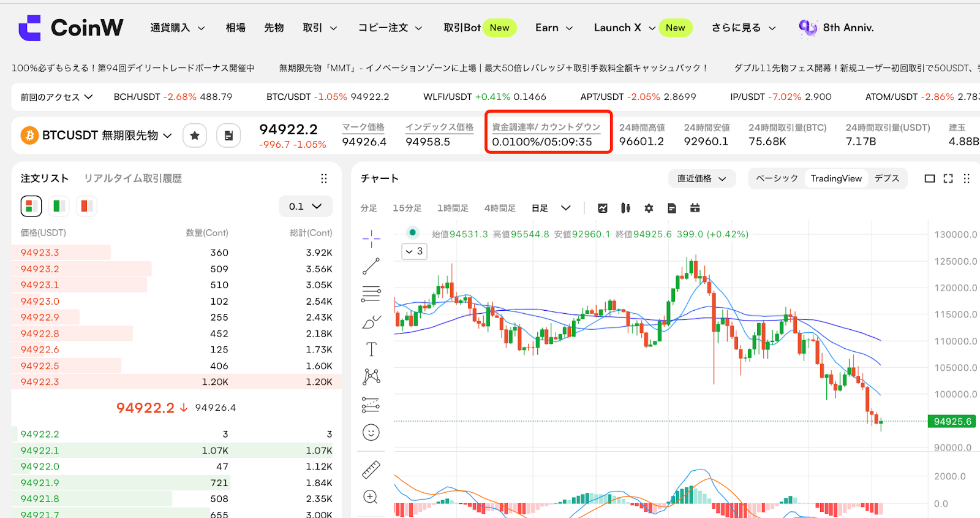Show only sell orders in order book
This screenshot has width=980, height=518.
pos(86,206)
